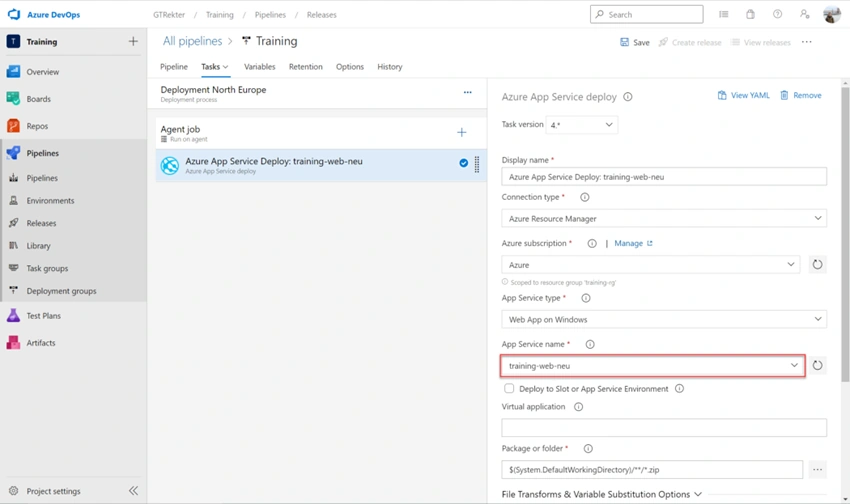Switch to the Variables tab
850x504 pixels.
[x=259, y=67]
